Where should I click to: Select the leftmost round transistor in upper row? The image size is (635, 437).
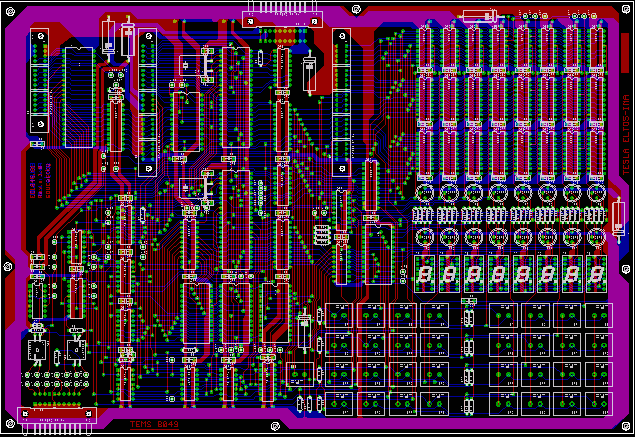[x=424, y=192]
